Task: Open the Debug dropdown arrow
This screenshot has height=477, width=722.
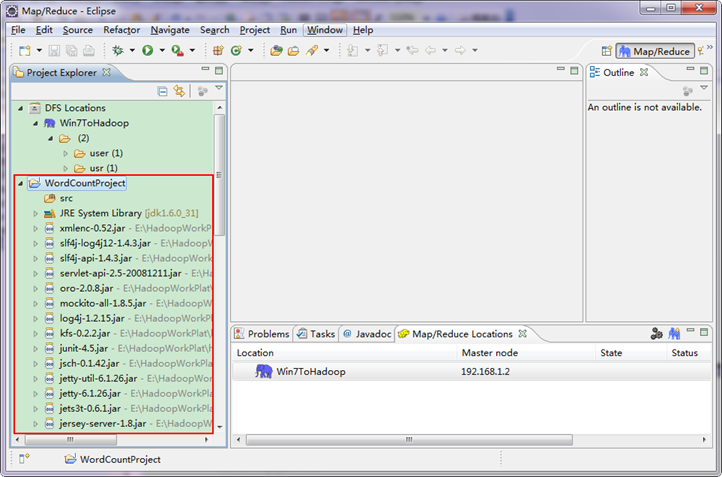Action: [x=132, y=50]
